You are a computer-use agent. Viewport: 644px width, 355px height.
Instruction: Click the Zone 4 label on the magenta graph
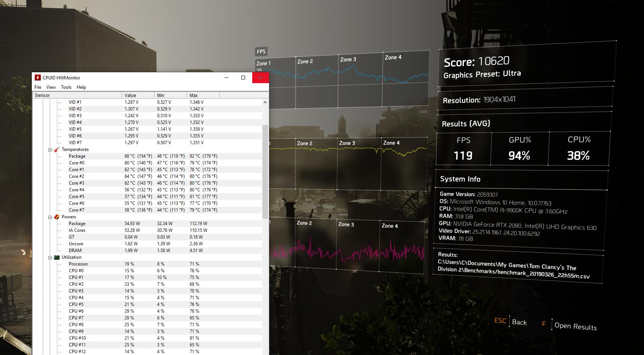coord(390,226)
